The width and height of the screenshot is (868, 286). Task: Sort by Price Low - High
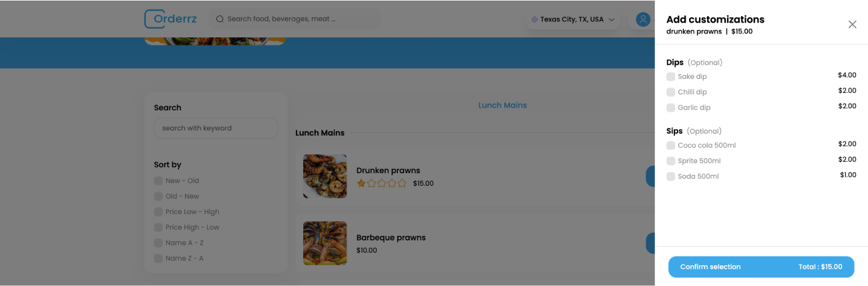158,212
